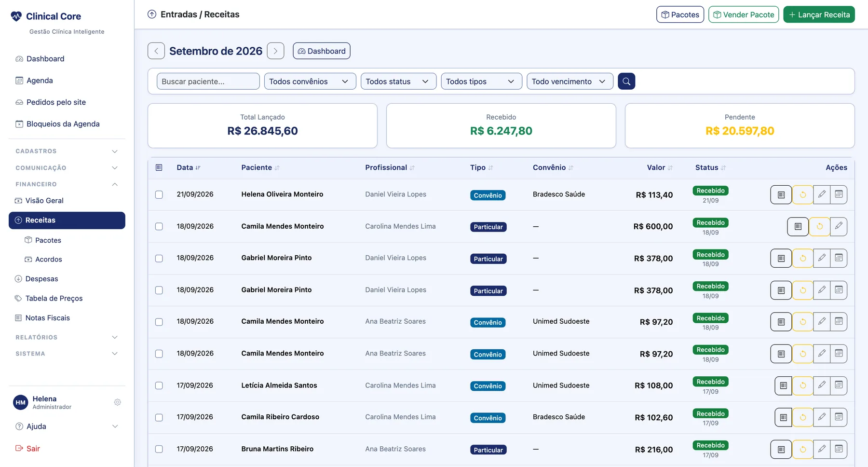The image size is (868, 467).
Task: Click the Lançar Receita button
Action: pos(819,14)
